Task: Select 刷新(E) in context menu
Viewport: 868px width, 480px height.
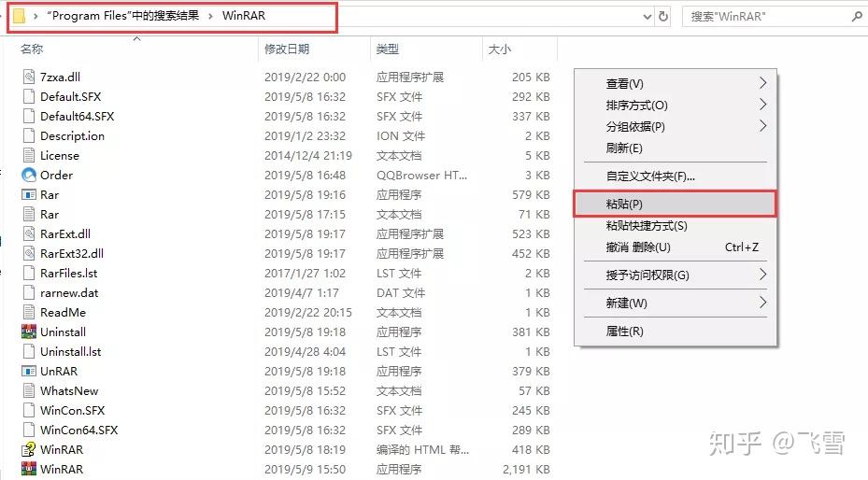Action: tap(676, 148)
